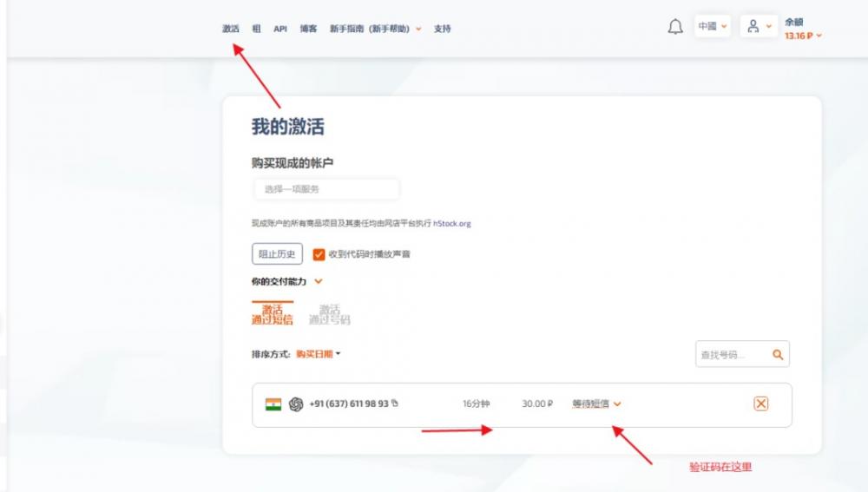Switch to the 激活 通过号码 tab
Screen dimensions: 868x492
point(329,314)
